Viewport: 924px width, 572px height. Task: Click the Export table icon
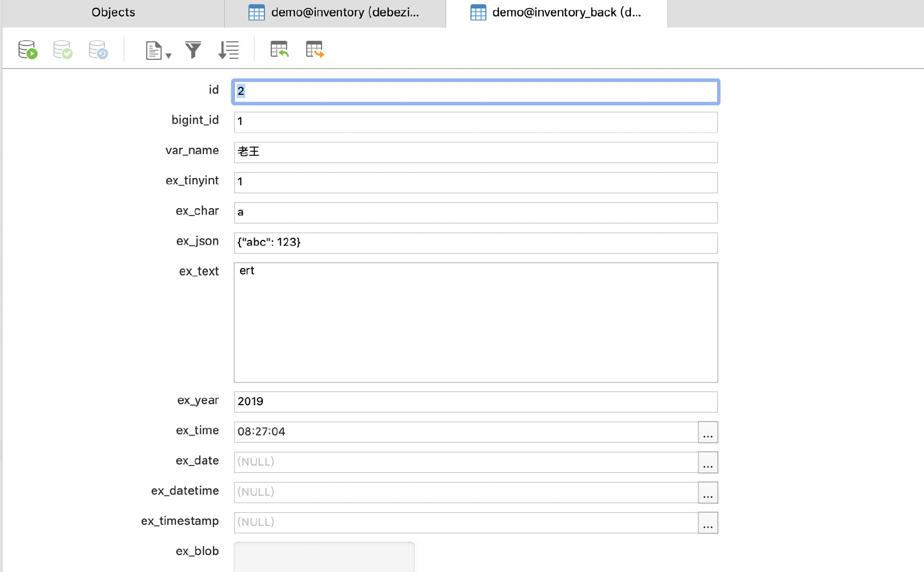click(x=315, y=49)
